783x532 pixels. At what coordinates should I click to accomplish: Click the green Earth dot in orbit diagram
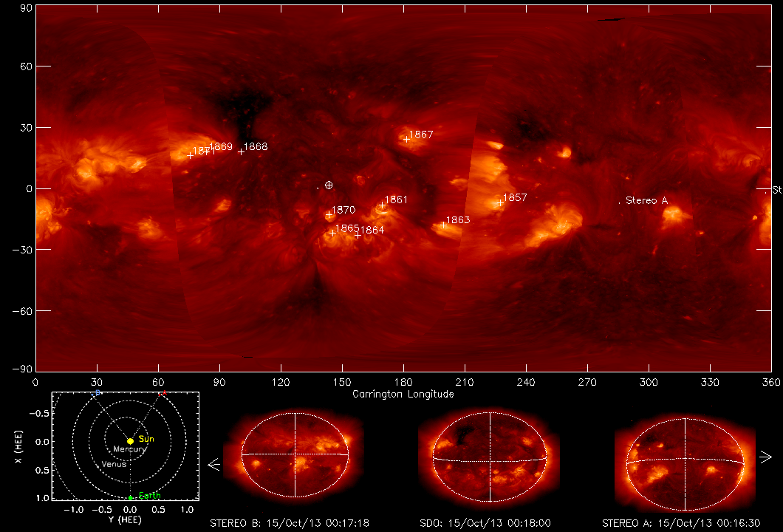click(x=130, y=497)
